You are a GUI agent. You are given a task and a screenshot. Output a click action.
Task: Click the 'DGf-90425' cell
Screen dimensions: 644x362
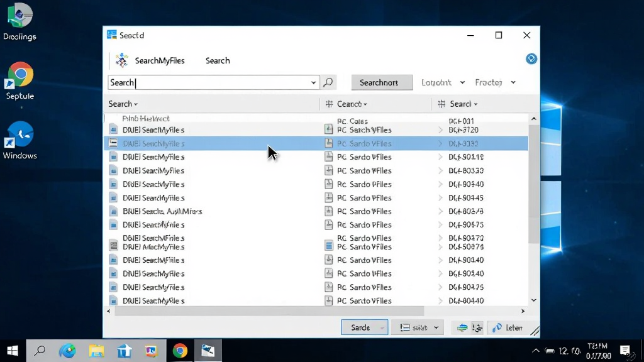466,287
